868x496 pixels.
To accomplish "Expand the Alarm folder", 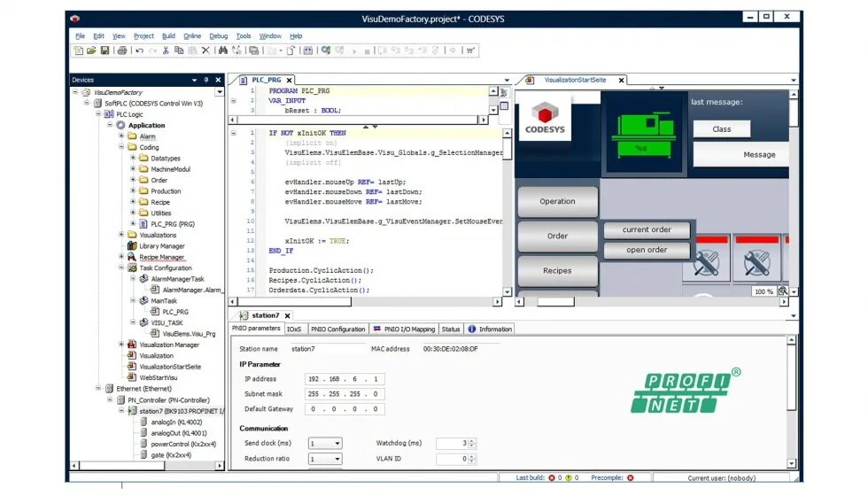I will click(x=121, y=136).
